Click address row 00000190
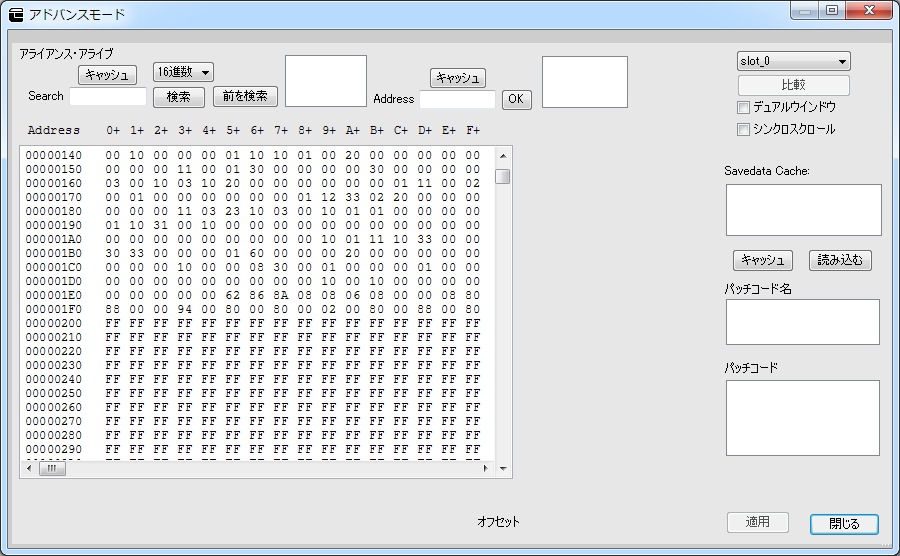 (253, 225)
